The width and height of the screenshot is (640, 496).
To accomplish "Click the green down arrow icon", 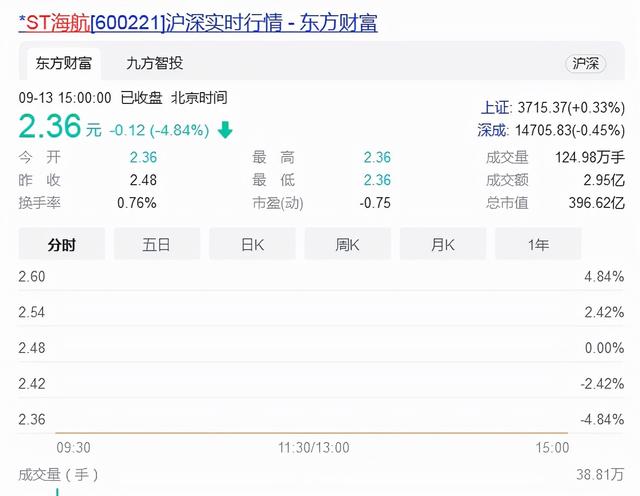I will pos(225,130).
